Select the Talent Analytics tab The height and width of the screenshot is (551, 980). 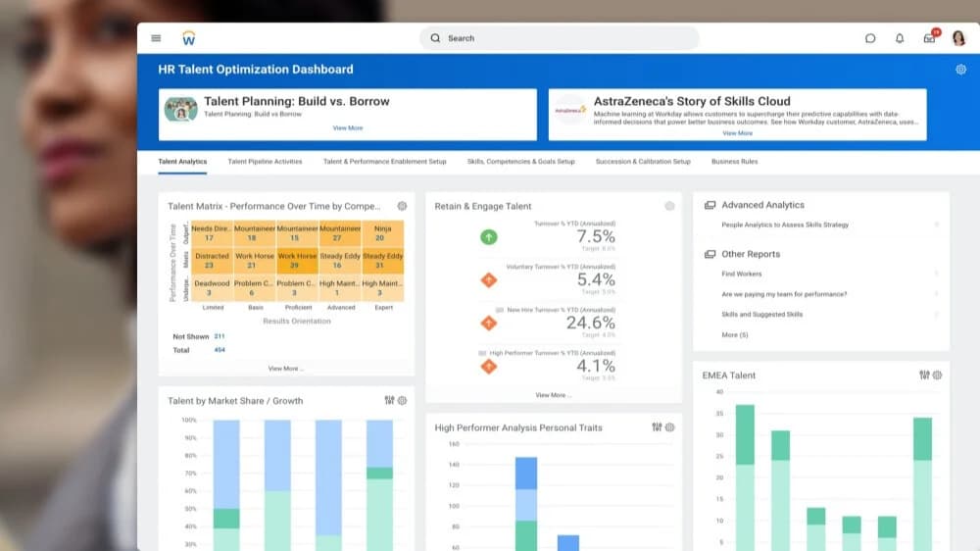[x=182, y=162]
